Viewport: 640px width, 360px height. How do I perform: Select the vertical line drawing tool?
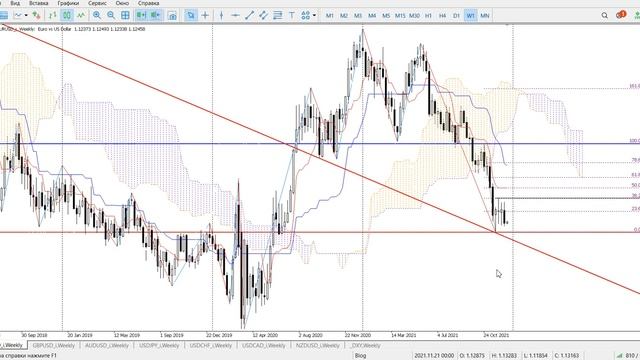[221, 16]
